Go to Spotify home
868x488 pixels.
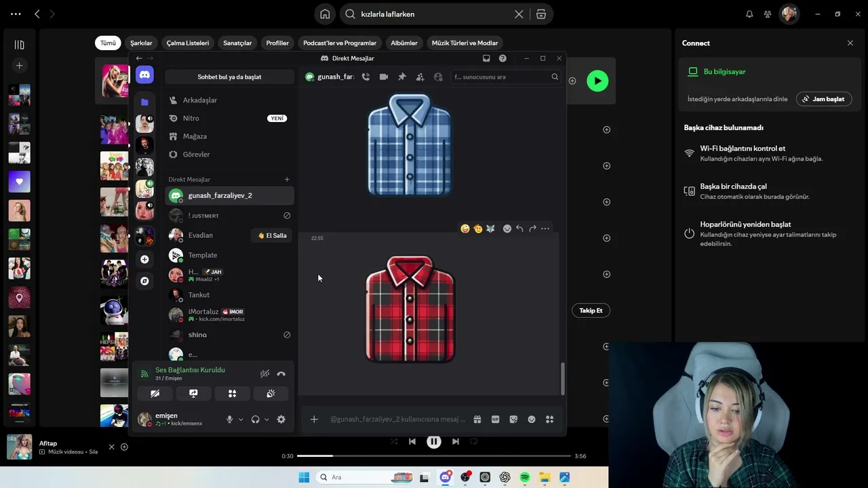325,14
